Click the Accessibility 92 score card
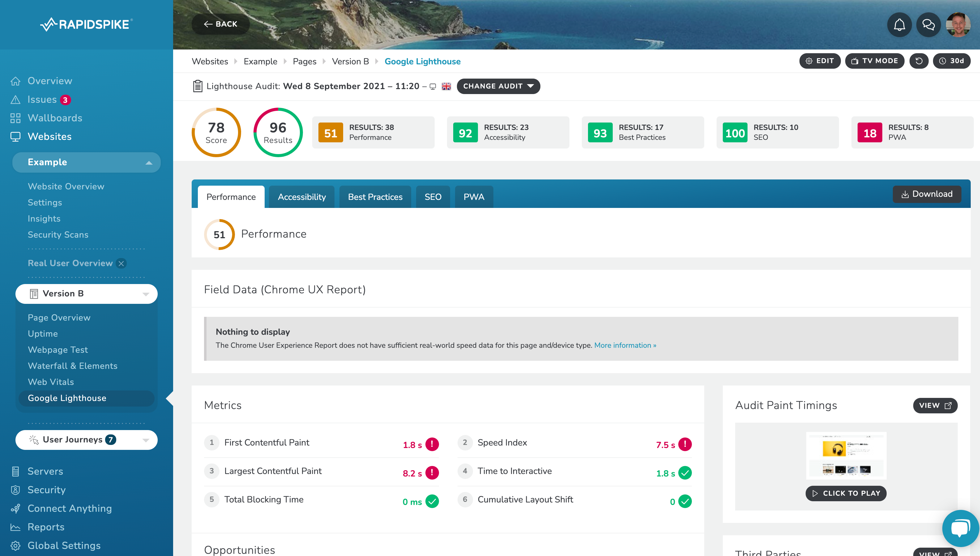Image resolution: width=980 pixels, height=556 pixels. point(508,132)
